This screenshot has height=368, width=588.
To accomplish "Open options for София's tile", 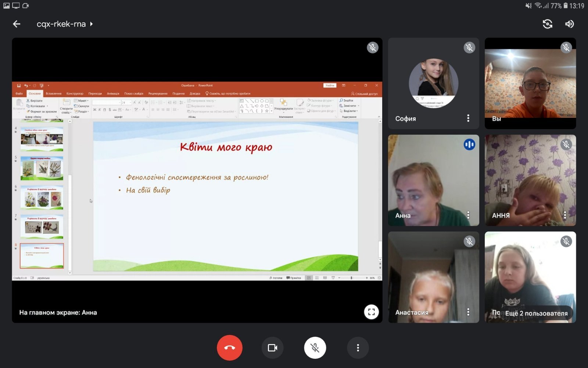I will coord(468,118).
